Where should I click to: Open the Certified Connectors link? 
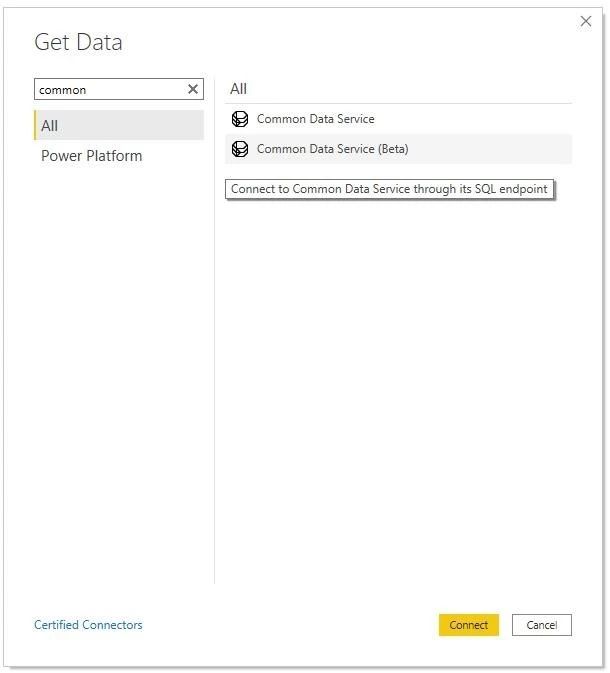click(88, 624)
